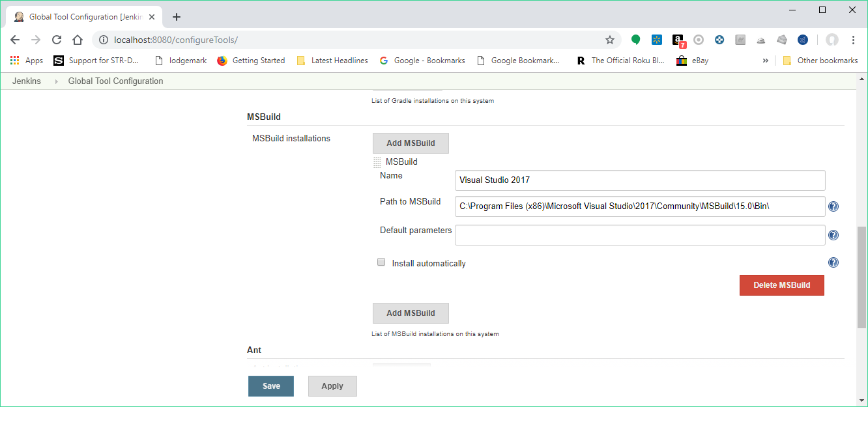Click the grey service bell extension icon
Screen dimensions: 868x422
click(761, 40)
